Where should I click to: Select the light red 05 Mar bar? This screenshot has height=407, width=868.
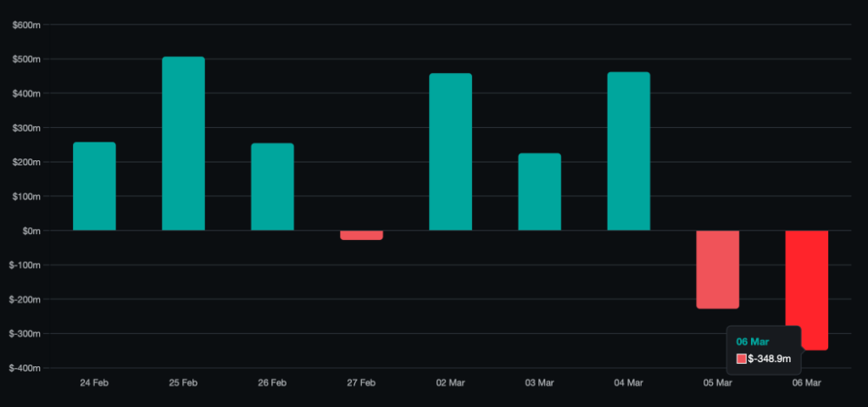pyautogui.click(x=717, y=269)
